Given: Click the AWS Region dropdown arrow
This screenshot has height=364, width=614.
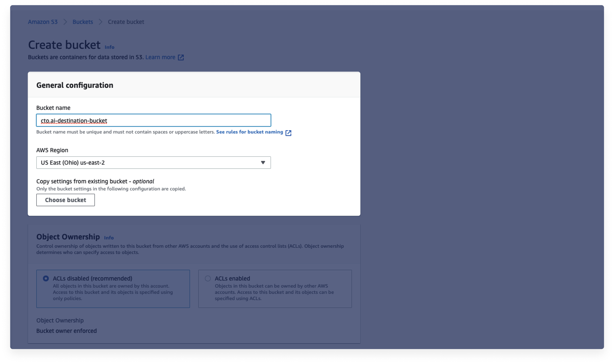Looking at the screenshot, I should pyautogui.click(x=263, y=163).
